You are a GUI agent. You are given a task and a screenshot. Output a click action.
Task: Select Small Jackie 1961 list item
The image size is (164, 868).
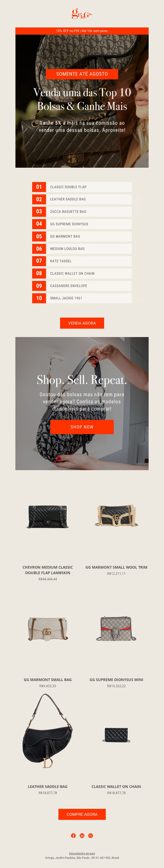click(82, 298)
